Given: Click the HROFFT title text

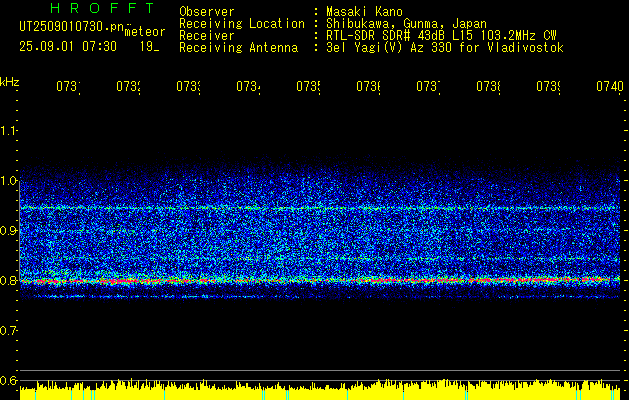Looking at the screenshot, I should coord(103,8).
